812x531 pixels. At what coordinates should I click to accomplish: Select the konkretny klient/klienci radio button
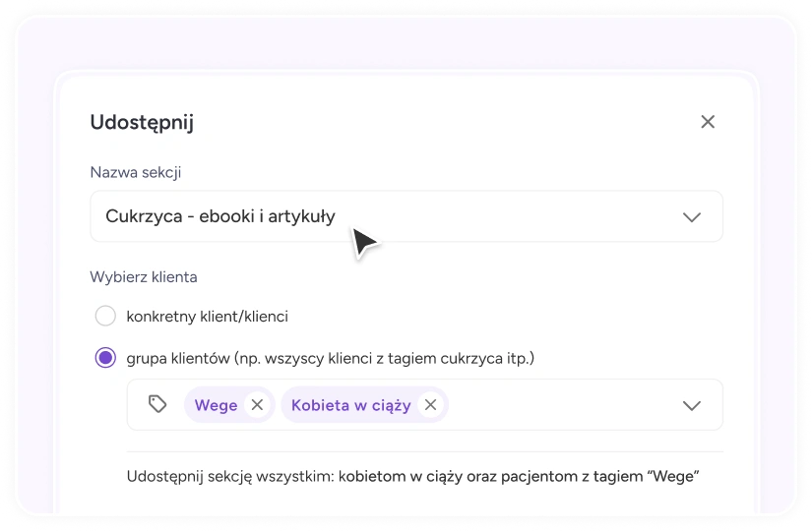tap(105, 316)
